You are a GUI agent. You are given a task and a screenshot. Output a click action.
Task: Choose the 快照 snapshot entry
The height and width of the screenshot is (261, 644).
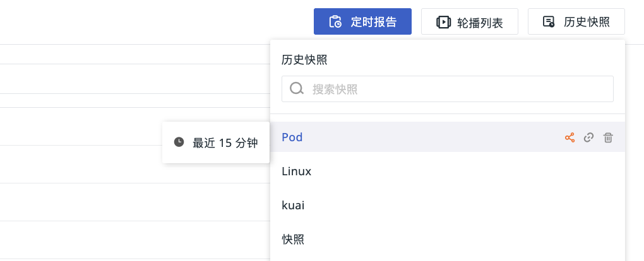293,240
